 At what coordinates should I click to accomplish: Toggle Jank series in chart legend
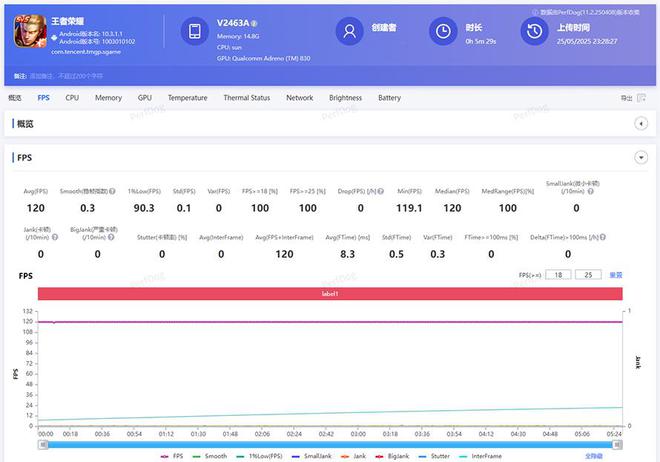pyautogui.click(x=353, y=456)
